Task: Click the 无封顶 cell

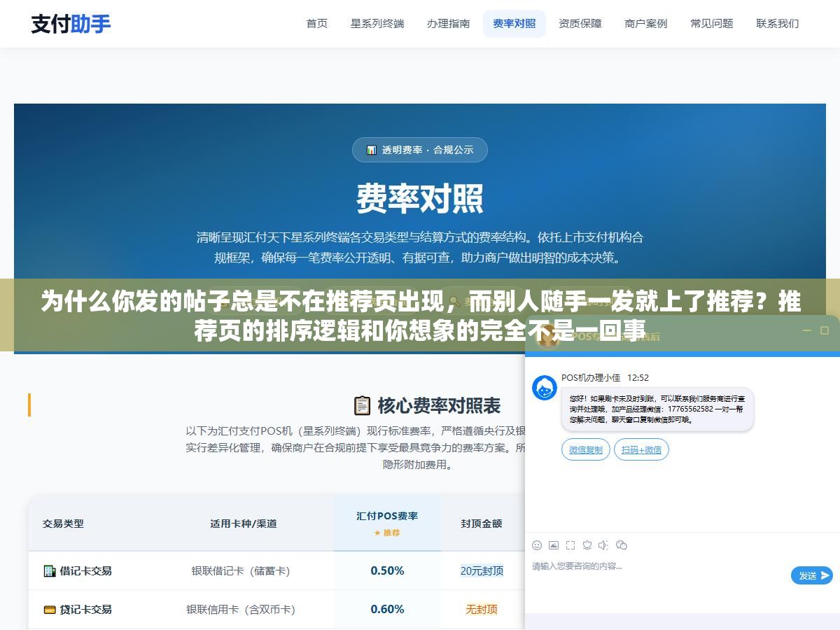Action: pyautogui.click(x=482, y=609)
